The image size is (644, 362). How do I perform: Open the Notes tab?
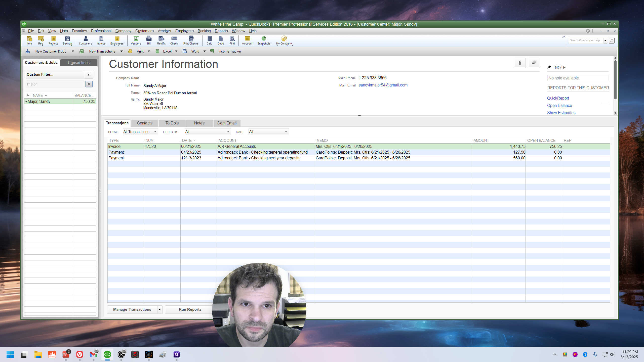coord(199,123)
